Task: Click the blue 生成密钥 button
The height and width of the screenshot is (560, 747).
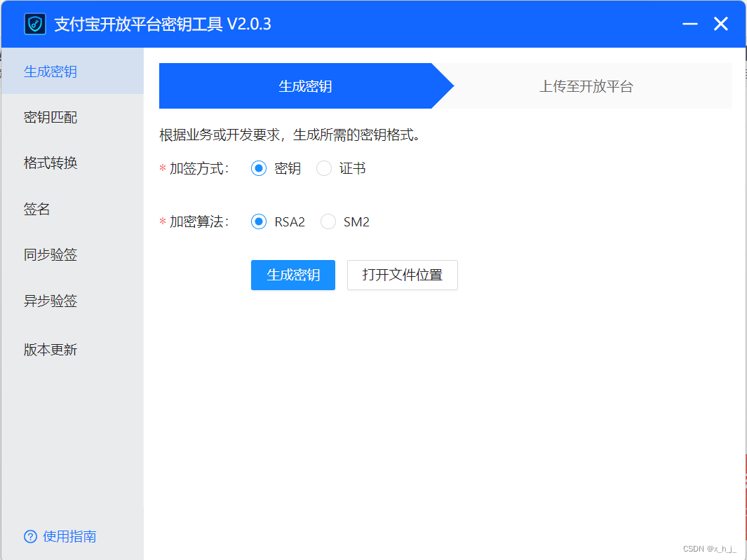Action: click(x=293, y=275)
